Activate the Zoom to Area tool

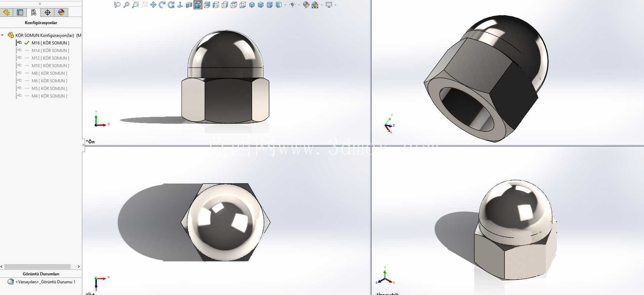coord(135,5)
